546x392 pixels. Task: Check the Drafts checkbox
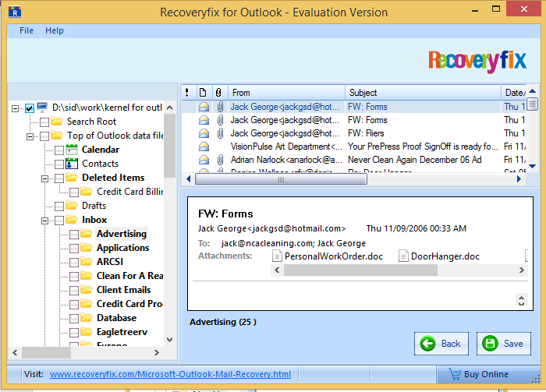point(59,207)
